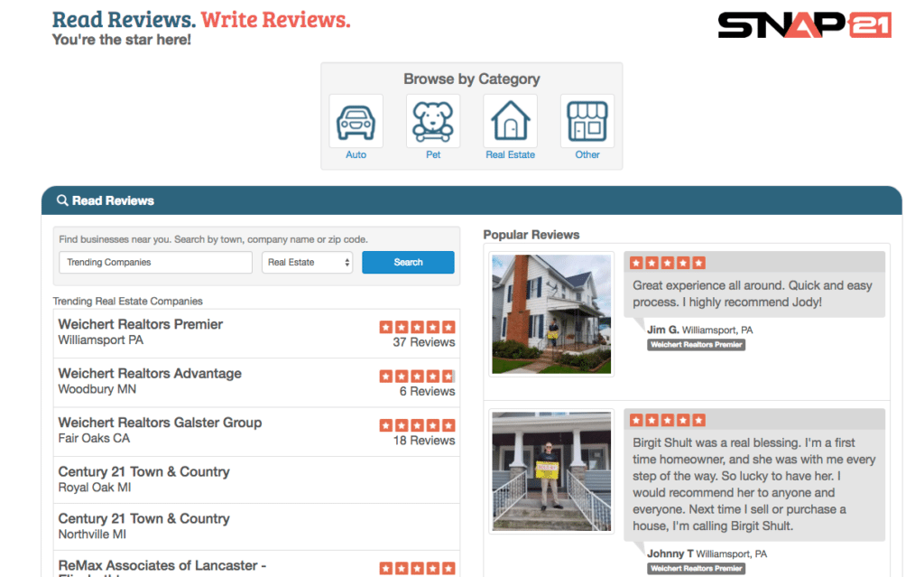Click the SNAP21 logo
The image size is (924, 577).
[804, 24]
